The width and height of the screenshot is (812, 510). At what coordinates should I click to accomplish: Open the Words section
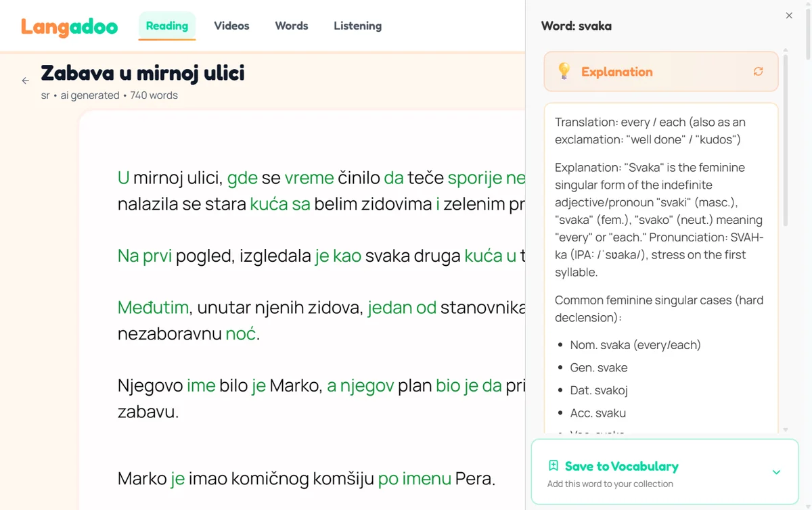click(291, 26)
